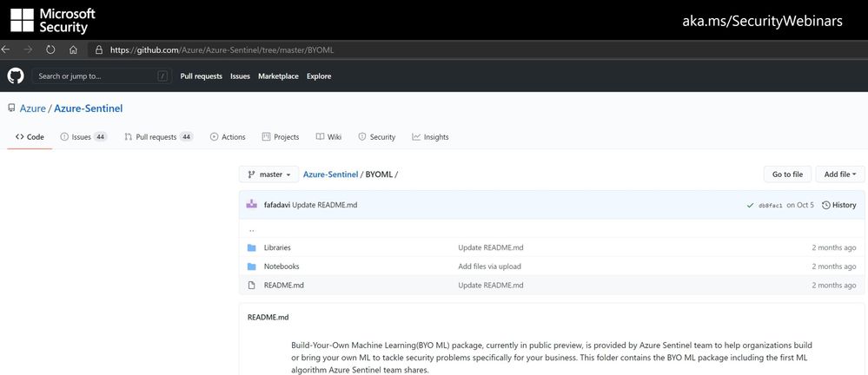Focus the Search or jump to field
Screen dimensions: 868x375
click(x=96, y=76)
